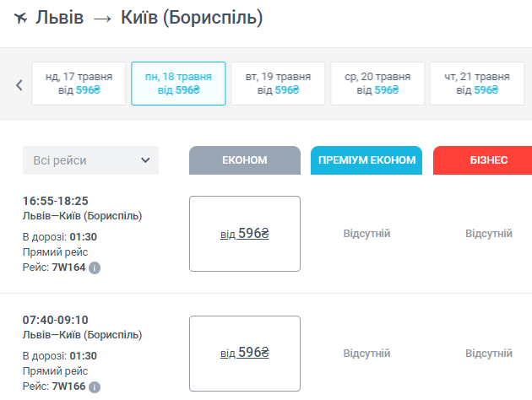Click the 16:55-18:25 flight time heading
Image resolution: width=532 pixels, height=400 pixels.
(56, 201)
